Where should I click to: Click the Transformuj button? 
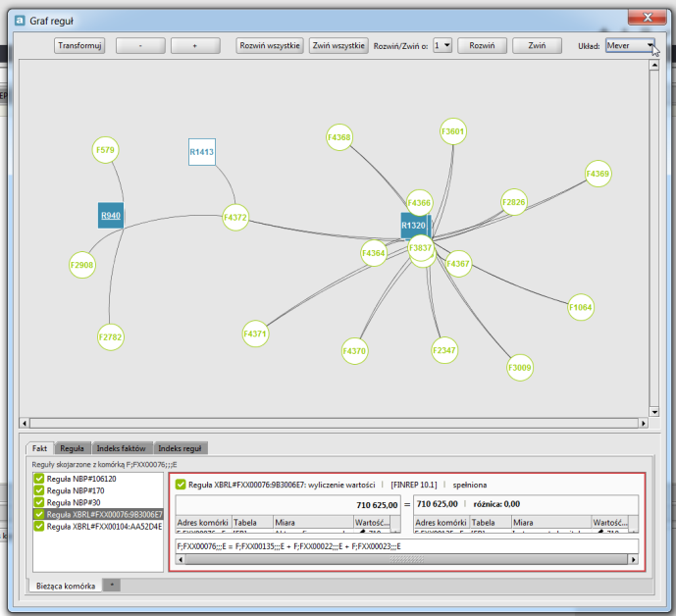[79, 45]
